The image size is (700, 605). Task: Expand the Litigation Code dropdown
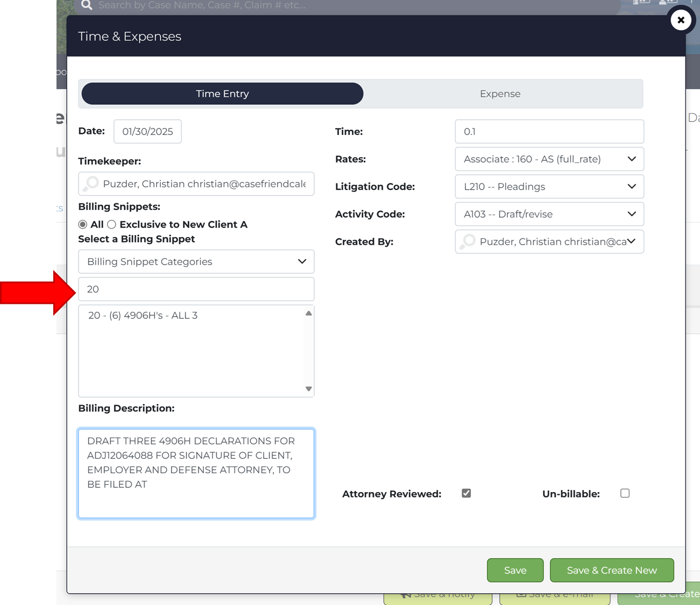(549, 187)
